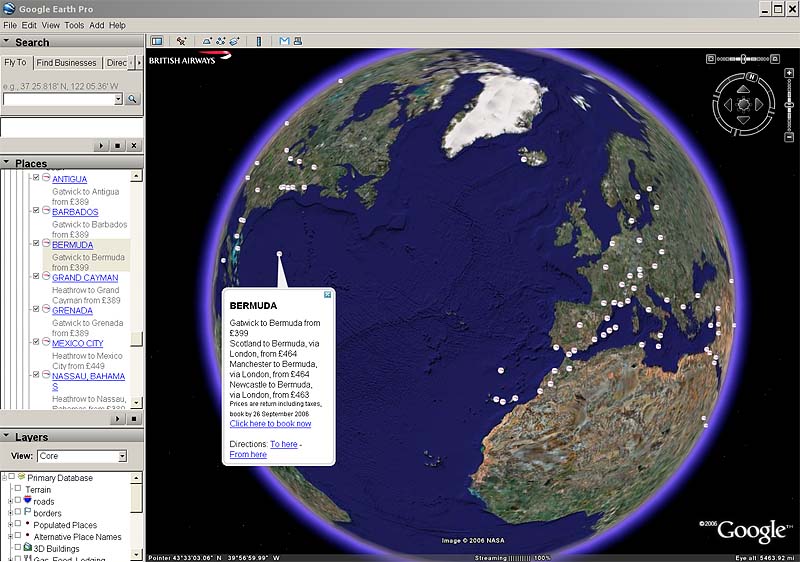Image resolution: width=800 pixels, height=562 pixels.
Task: Open the Edit menu
Action: (x=29, y=25)
